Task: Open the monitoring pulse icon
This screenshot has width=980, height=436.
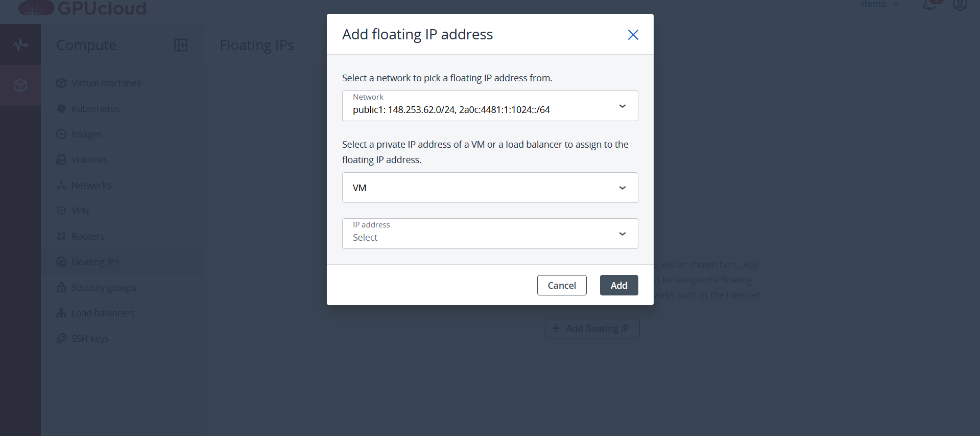Action: point(20,44)
